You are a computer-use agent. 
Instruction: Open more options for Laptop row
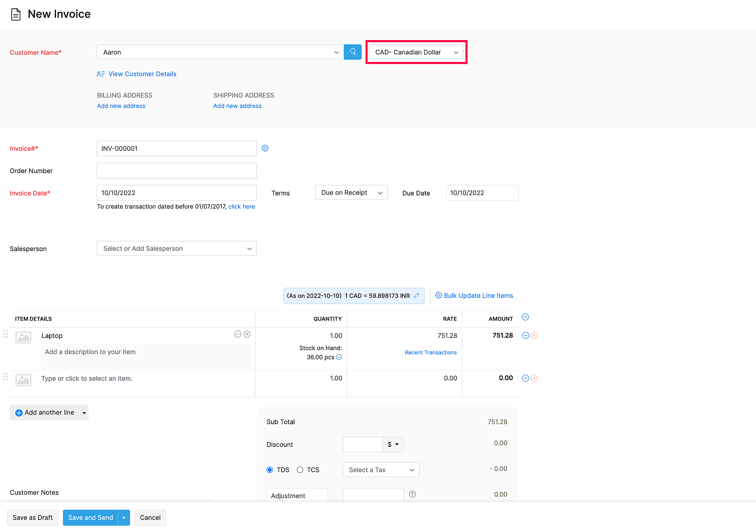click(525, 335)
